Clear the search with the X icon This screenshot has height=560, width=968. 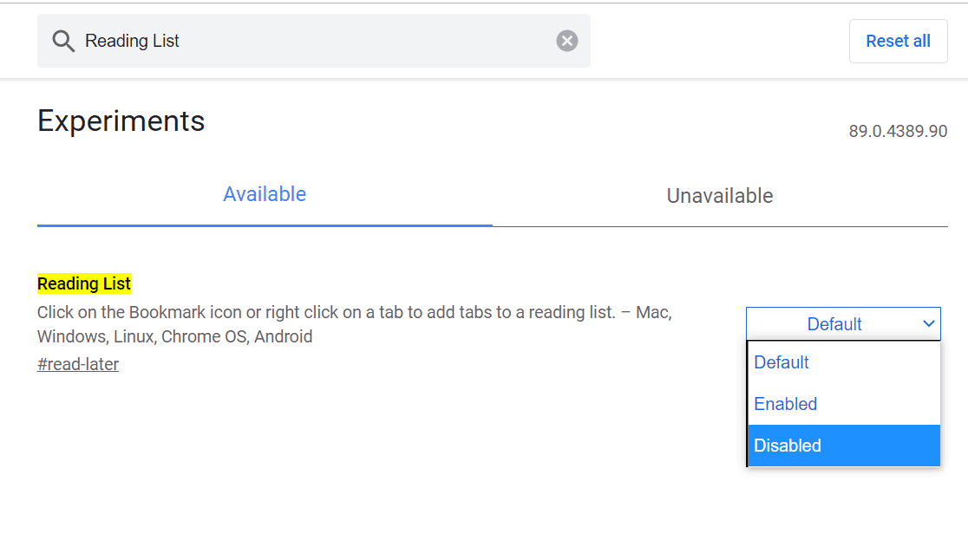566,41
